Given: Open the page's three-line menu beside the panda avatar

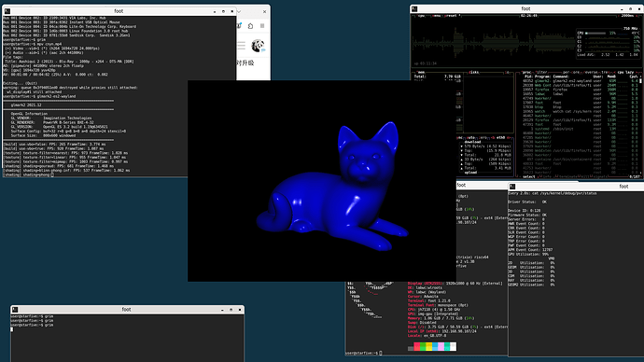Looking at the screenshot, I should (x=242, y=45).
